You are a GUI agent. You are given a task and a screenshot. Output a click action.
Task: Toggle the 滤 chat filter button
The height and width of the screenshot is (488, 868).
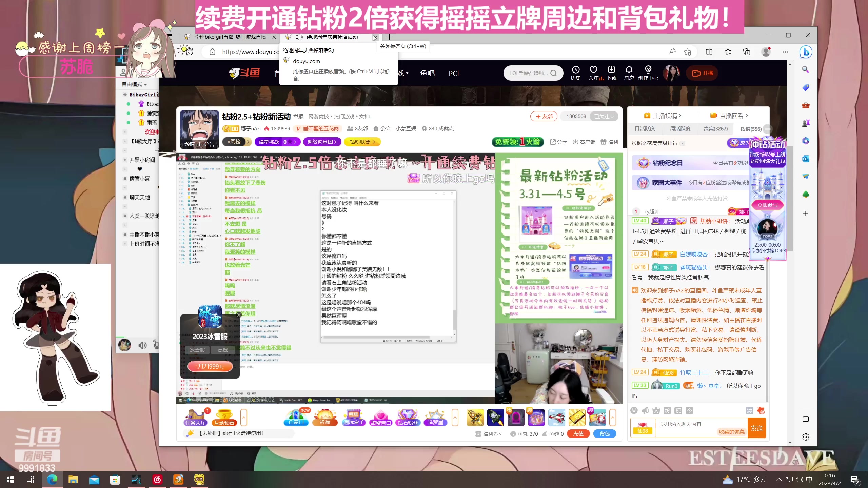pos(749,410)
